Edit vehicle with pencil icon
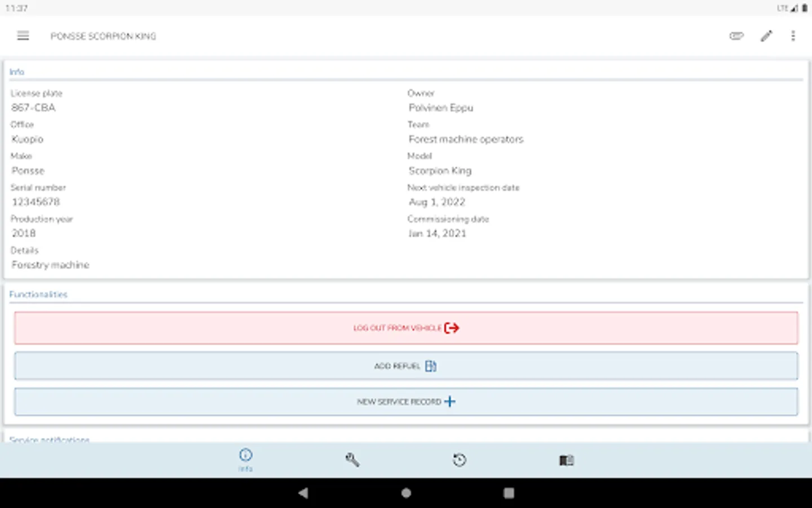The width and height of the screenshot is (812, 508). (766, 36)
